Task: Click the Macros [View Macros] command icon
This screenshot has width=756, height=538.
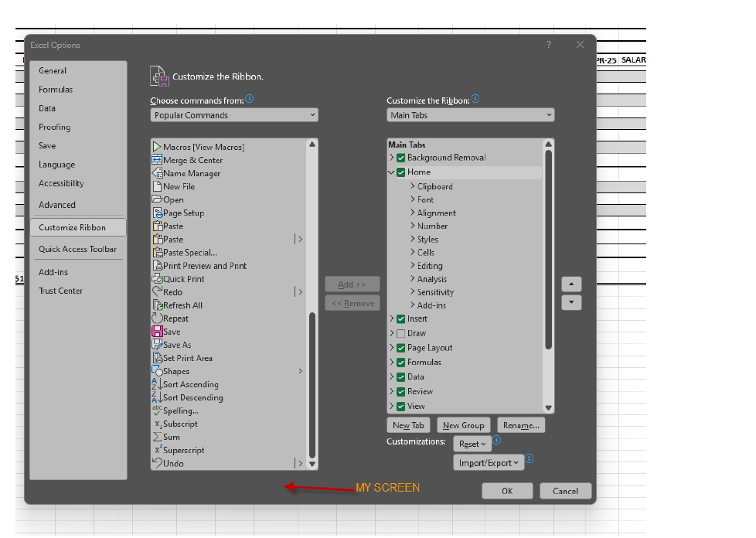Action: click(157, 147)
